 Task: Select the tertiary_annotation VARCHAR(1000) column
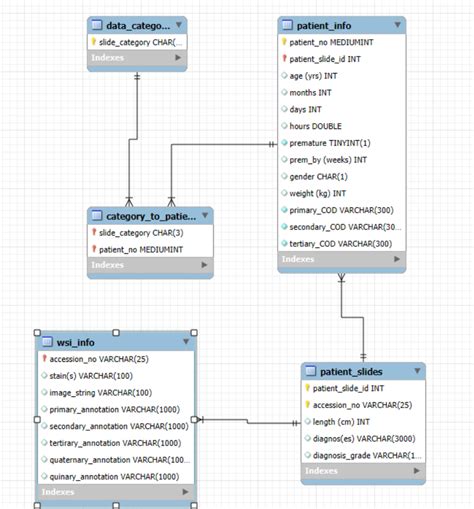point(116,443)
